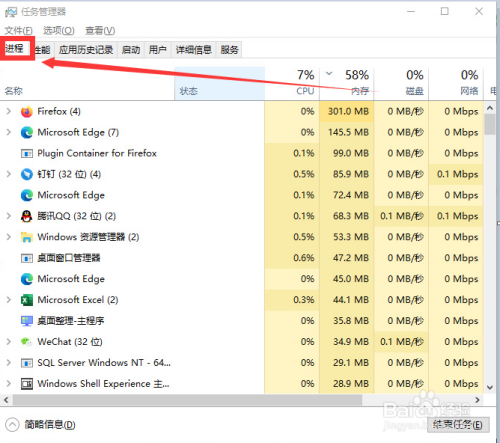
Task: Click the vertical scrollbar up arrow
Action: (490, 108)
